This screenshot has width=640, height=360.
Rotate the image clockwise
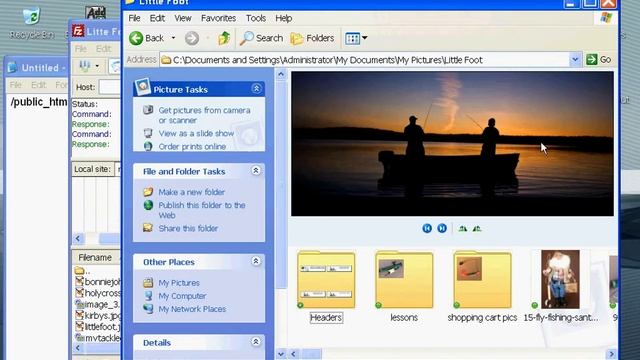[x=462, y=229]
